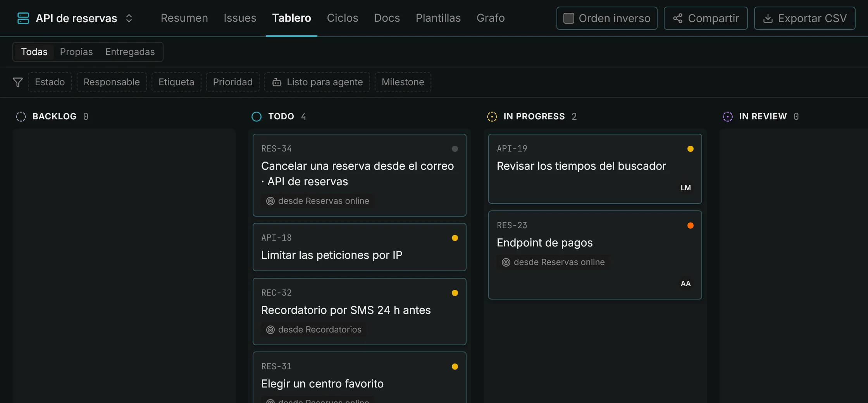Viewport: 868px width, 403px height.
Task: Expand the API de reservas project switcher chevron
Action: point(129,18)
